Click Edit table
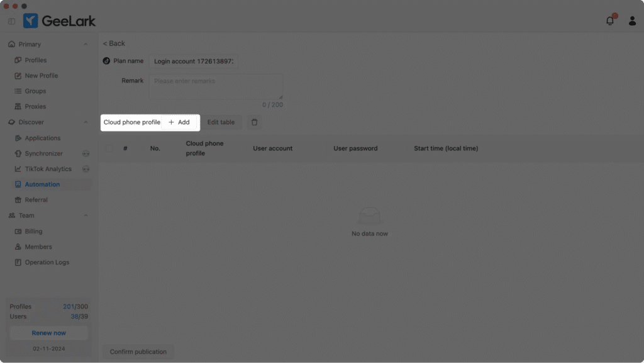The height and width of the screenshot is (363, 644). 221,122
